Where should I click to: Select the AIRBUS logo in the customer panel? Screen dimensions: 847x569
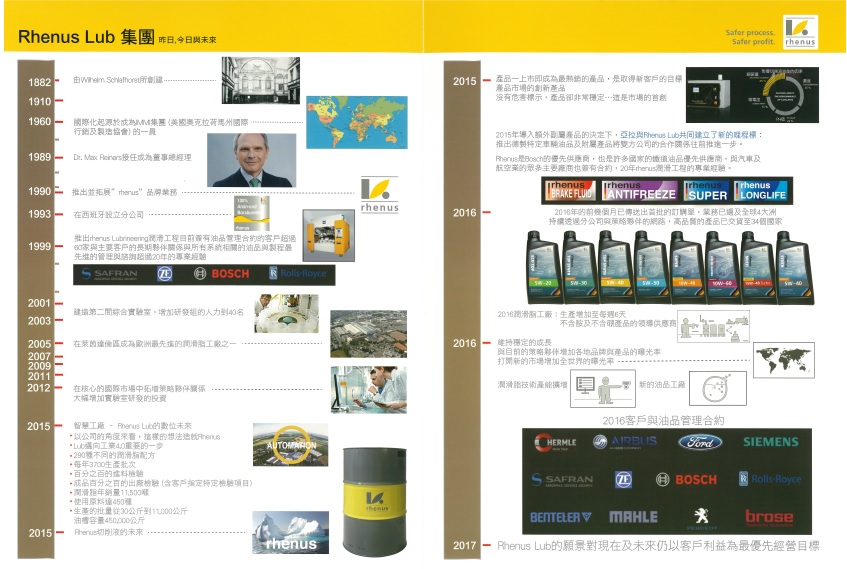625,442
